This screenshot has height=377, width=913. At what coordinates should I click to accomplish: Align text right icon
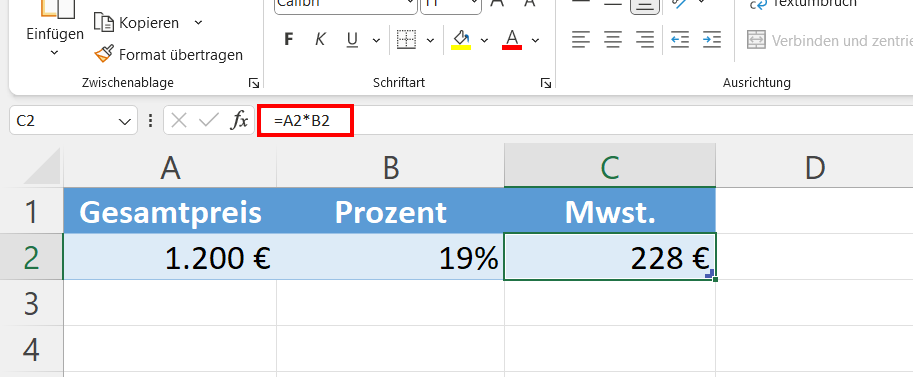[x=645, y=40]
